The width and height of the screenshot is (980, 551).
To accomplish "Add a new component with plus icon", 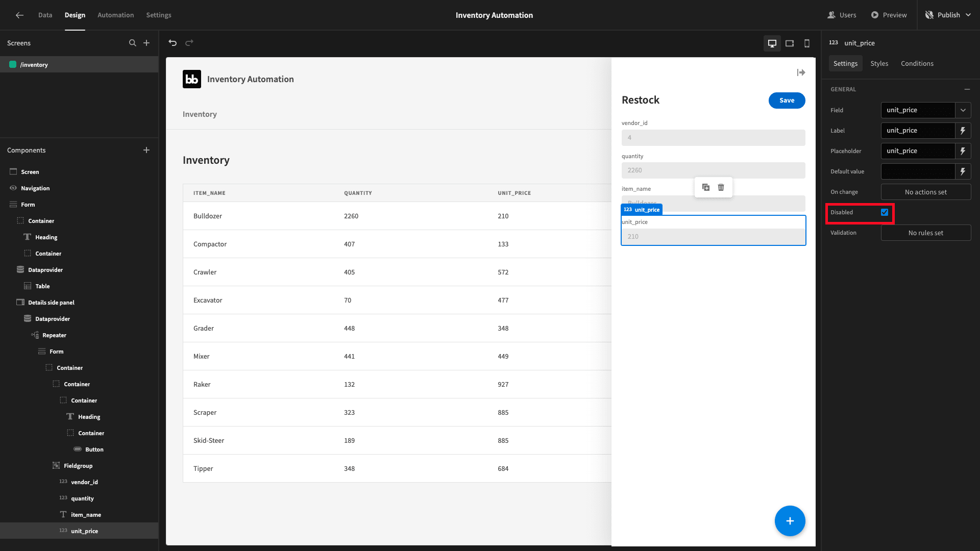I will (146, 150).
